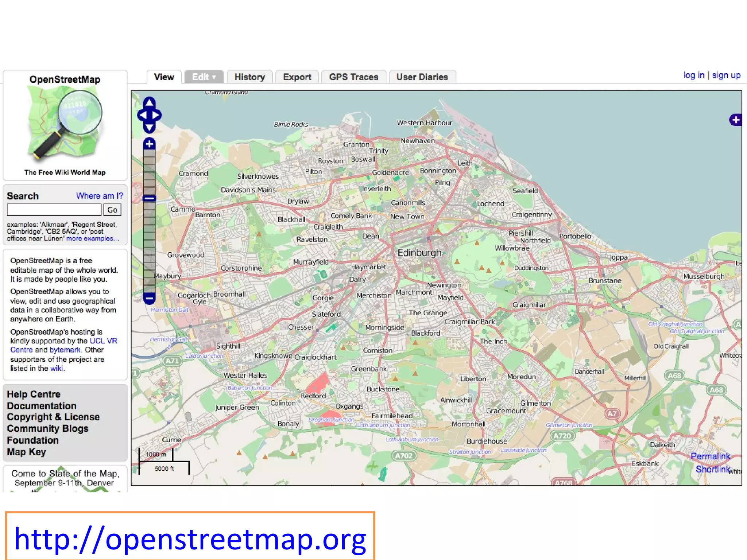Image resolution: width=747 pixels, height=560 pixels.
Task: Click the Corstorphine label on map
Action: 241,268
